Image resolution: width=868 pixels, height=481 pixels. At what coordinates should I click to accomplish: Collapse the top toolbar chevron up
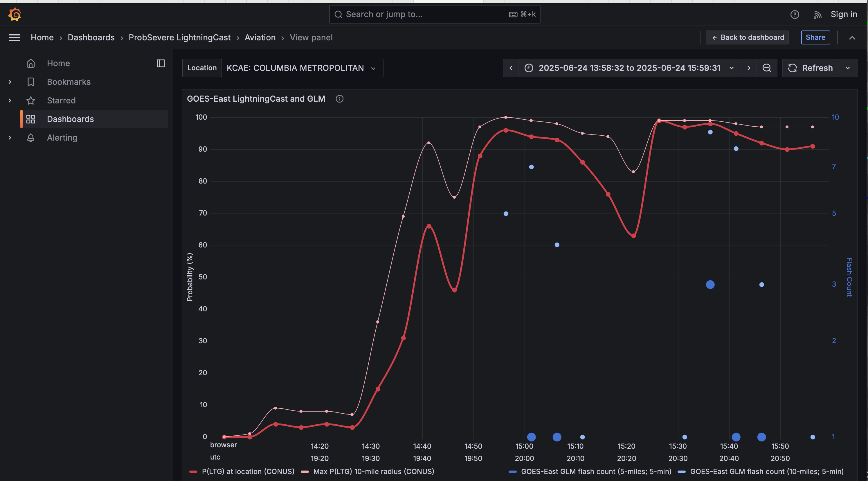coord(852,38)
